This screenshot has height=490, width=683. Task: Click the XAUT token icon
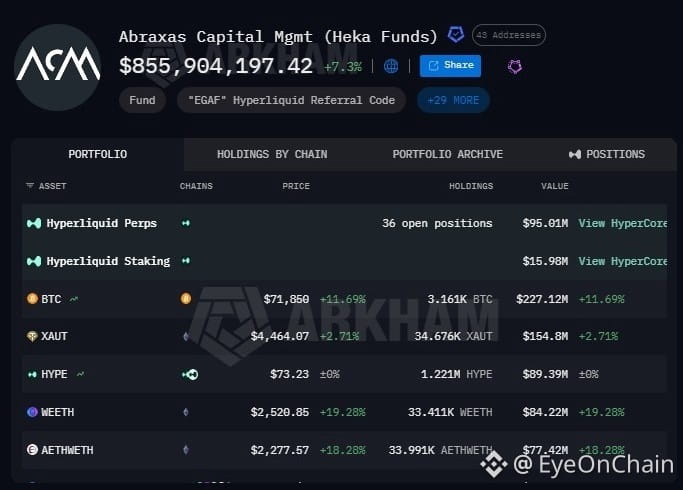point(32,336)
